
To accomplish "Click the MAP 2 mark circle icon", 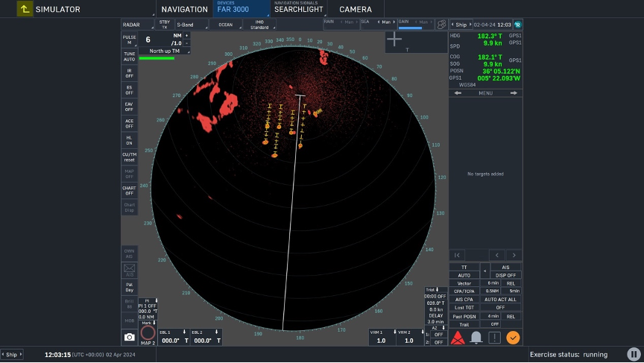I will point(148,334).
